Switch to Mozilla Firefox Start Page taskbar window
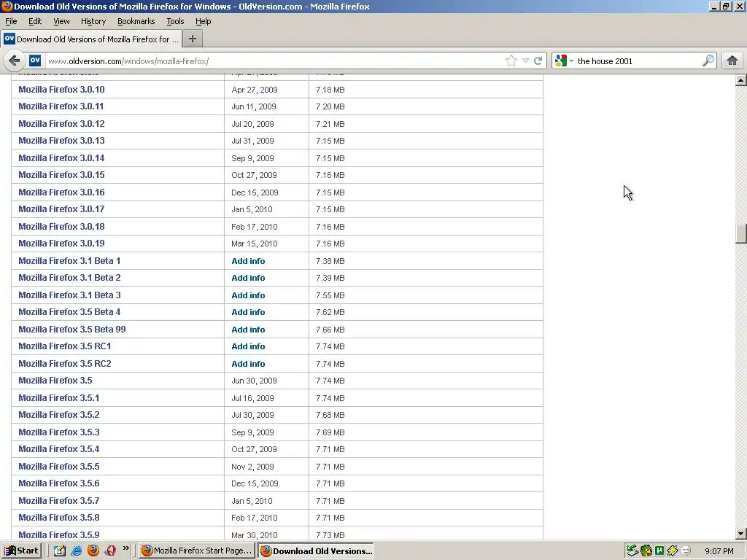The image size is (747, 560). (x=196, y=551)
